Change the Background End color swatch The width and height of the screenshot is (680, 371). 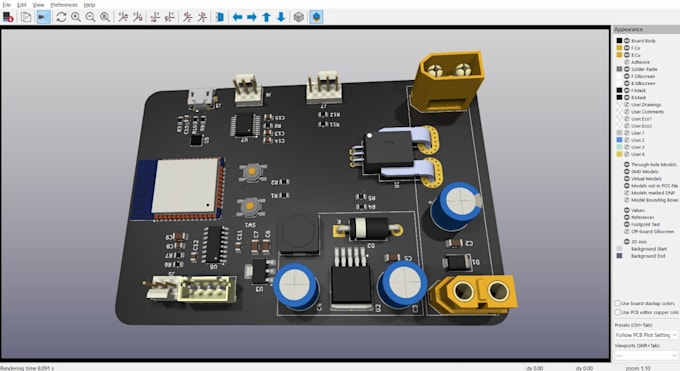pos(619,256)
